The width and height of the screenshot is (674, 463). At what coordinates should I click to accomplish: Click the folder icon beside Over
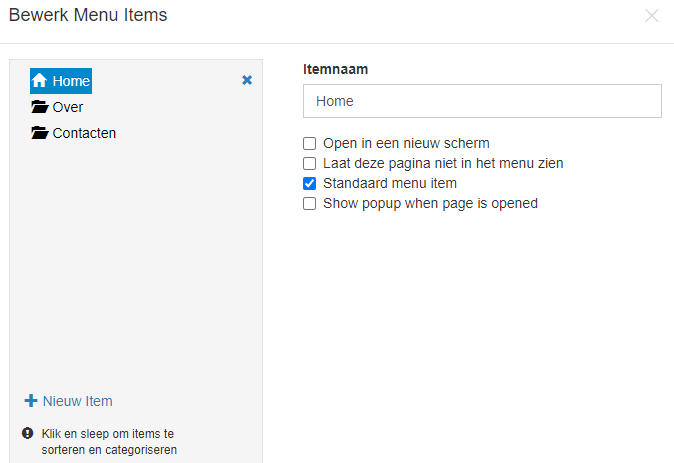(x=40, y=107)
